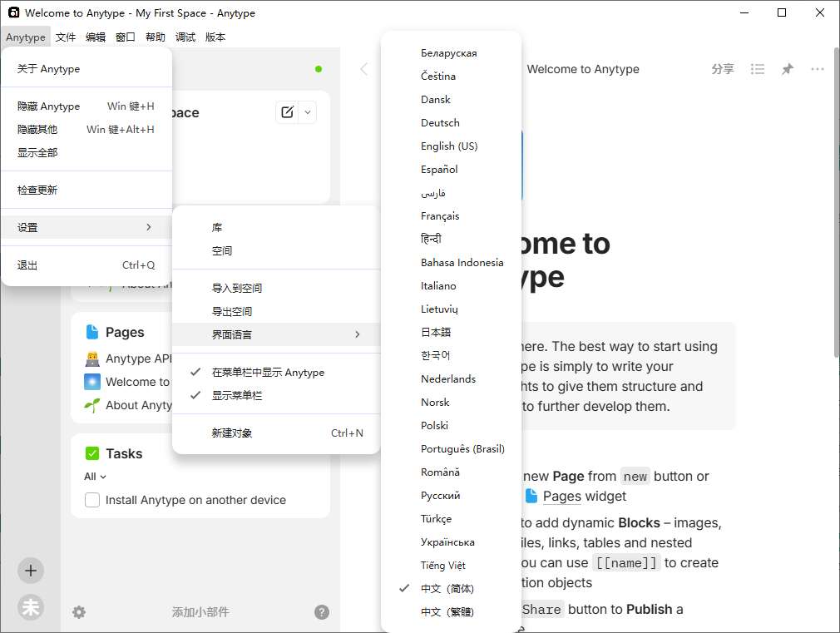Check the Install Anytype on another device task

pyautogui.click(x=92, y=500)
